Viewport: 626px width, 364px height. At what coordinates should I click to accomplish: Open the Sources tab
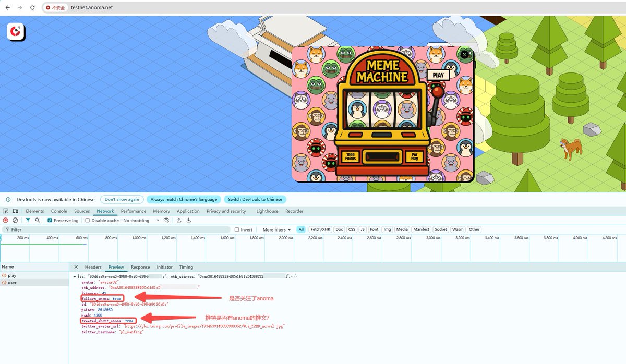82,211
